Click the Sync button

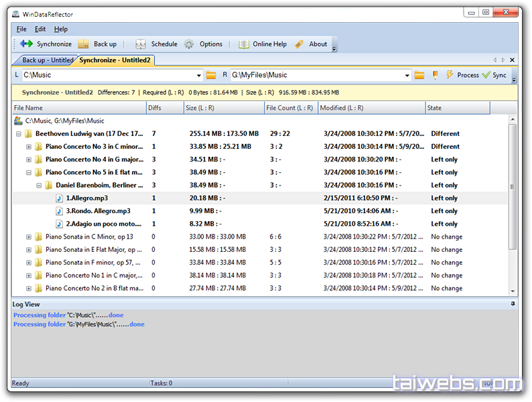click(x=494, y=75)
